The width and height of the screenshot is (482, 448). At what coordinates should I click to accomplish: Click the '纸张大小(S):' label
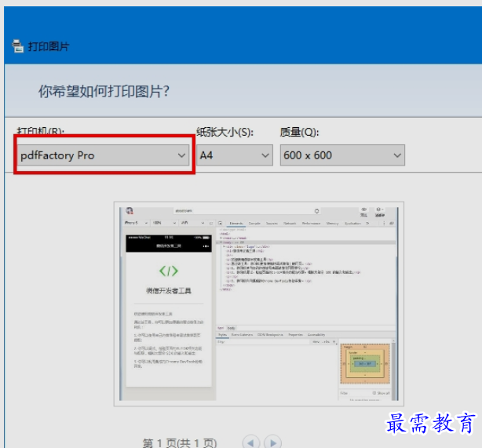pos(225,132)
